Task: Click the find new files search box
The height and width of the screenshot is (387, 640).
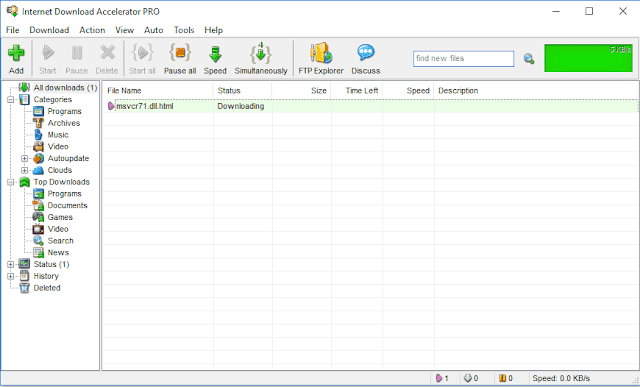Action: (x=463, y=59)
